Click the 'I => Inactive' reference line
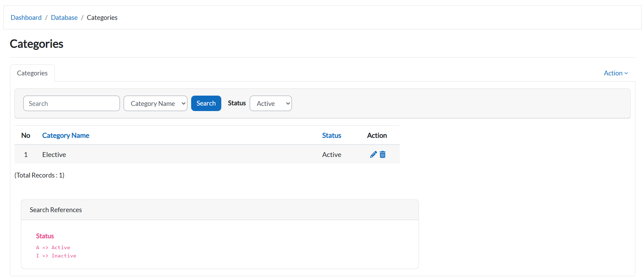This screenshot has width=644, height=280. click(56, 256)
